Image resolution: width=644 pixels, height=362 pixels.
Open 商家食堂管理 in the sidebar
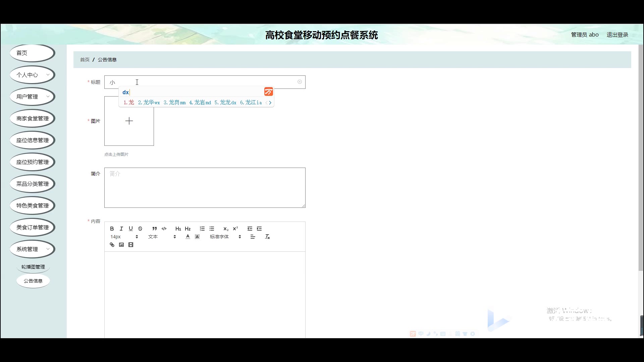[33, 118]
